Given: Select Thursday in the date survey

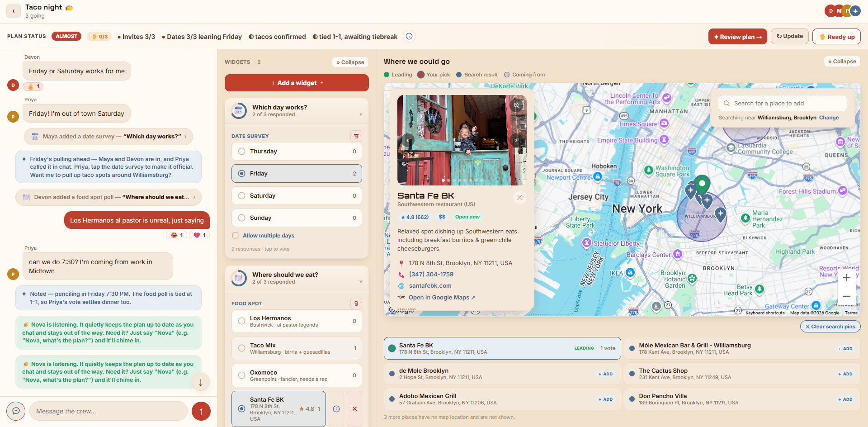Looking at the screenshot, I should coord(297,152).
